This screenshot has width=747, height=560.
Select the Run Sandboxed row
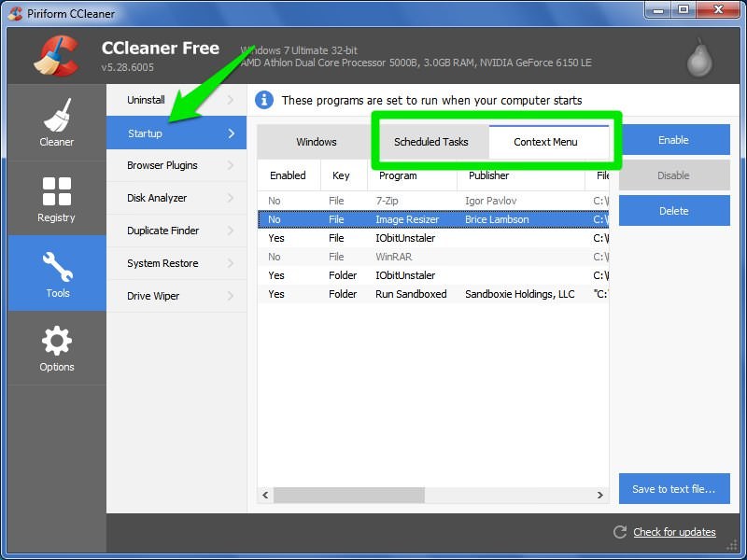pyautogui.click(x=411, y=294)
